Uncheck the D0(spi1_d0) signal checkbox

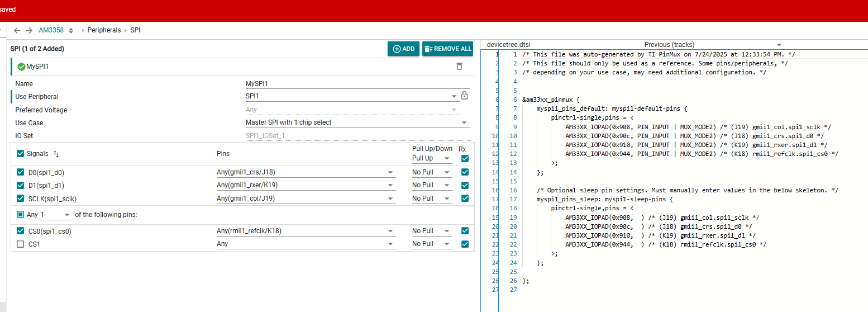pos(21,172)
